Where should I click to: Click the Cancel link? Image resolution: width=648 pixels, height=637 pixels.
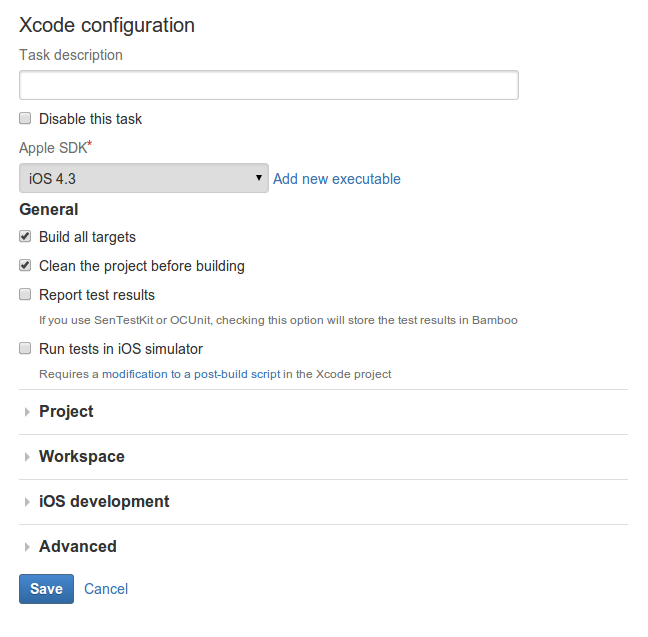[x=106, y=589]
